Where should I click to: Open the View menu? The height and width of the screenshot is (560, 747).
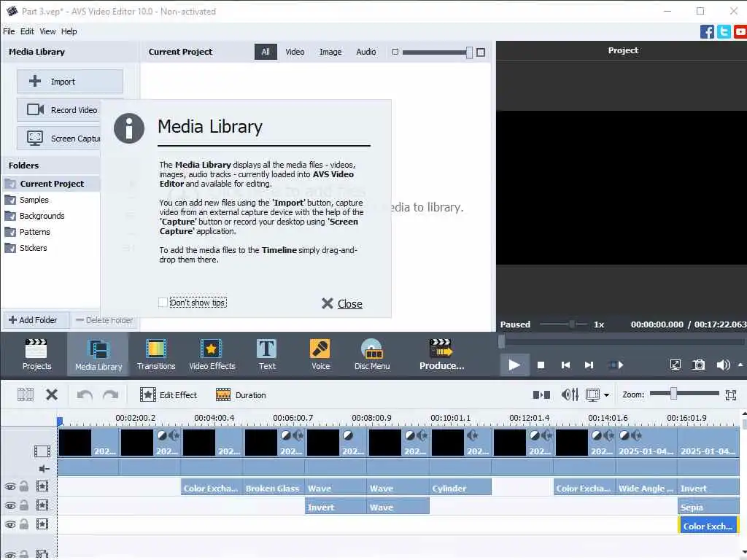(x=47, y=31)
